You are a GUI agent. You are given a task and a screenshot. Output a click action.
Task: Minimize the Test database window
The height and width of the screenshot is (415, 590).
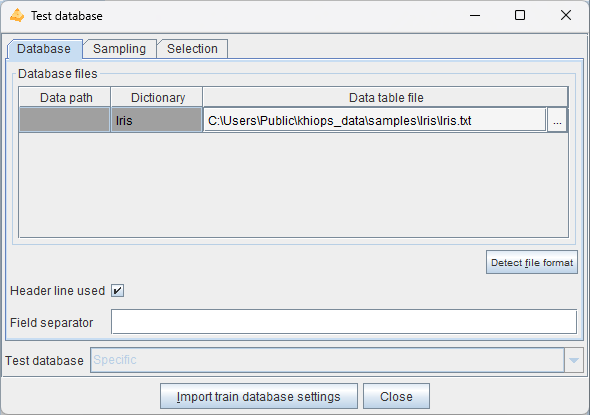475,15
